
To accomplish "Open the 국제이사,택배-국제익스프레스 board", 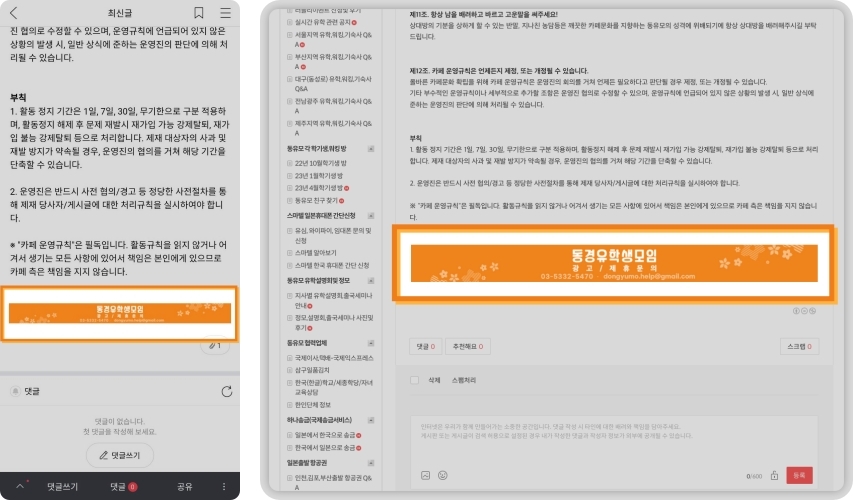I will click(x=334, y=358).
